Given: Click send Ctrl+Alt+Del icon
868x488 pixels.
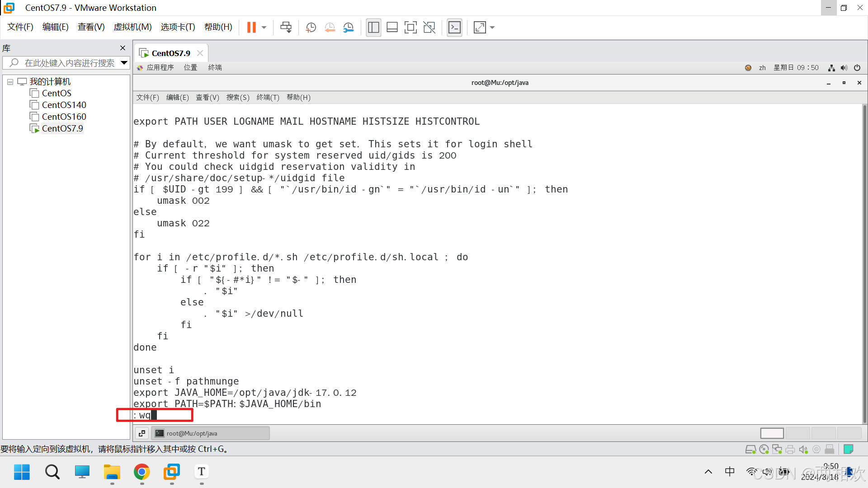Looking at the screenshot, I should tap(286, 28).
